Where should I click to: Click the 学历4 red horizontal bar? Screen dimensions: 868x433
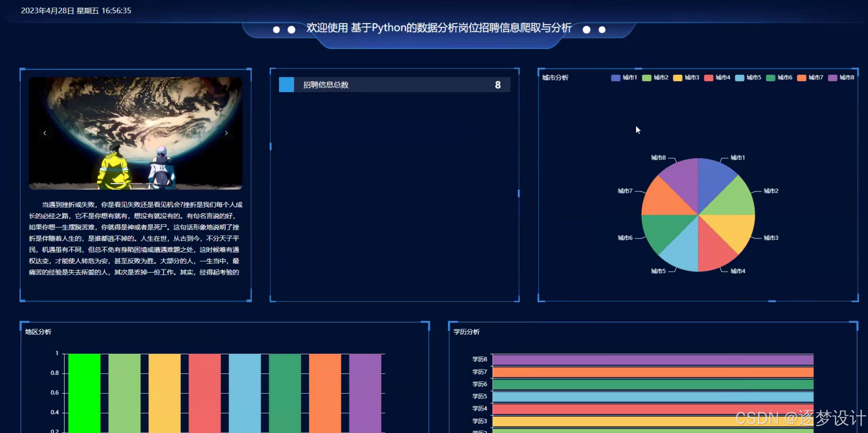click(x=653, y=409)
